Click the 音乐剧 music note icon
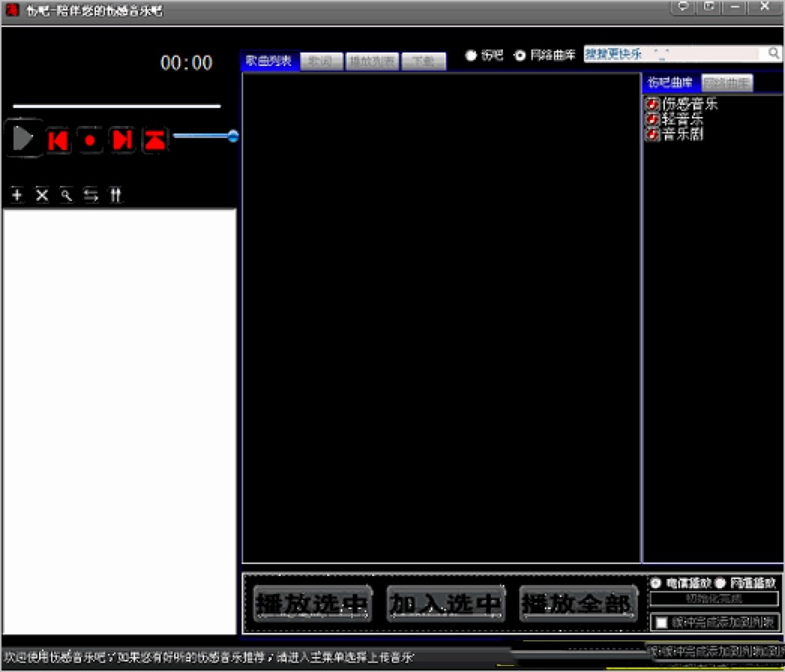Image resolution: width=785 pixels, height=672 pixels. point(652,134)
